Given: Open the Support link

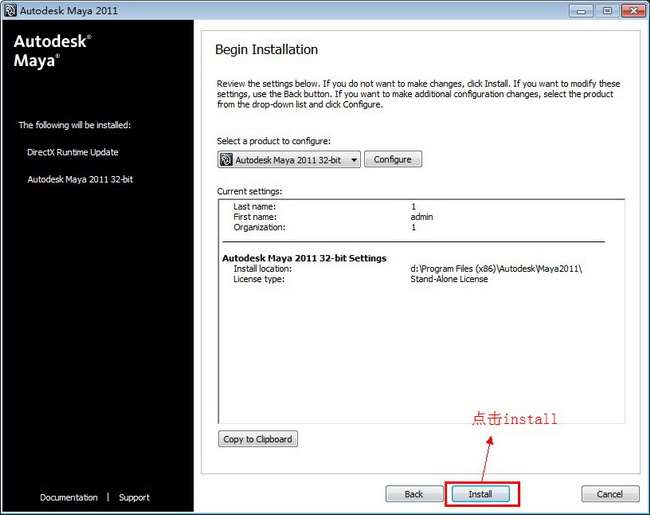Looking at the screenshot, I should click(134, 497).
